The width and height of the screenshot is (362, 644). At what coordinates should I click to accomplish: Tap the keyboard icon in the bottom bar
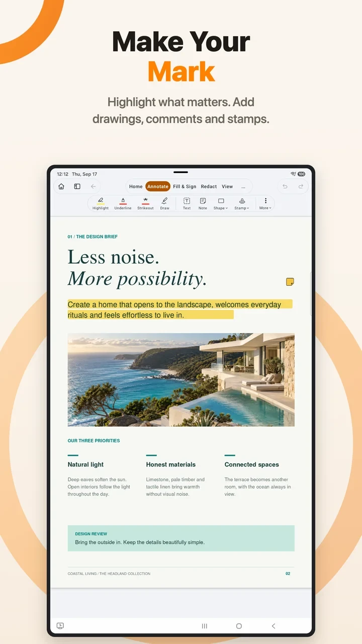tap(60, 626)
